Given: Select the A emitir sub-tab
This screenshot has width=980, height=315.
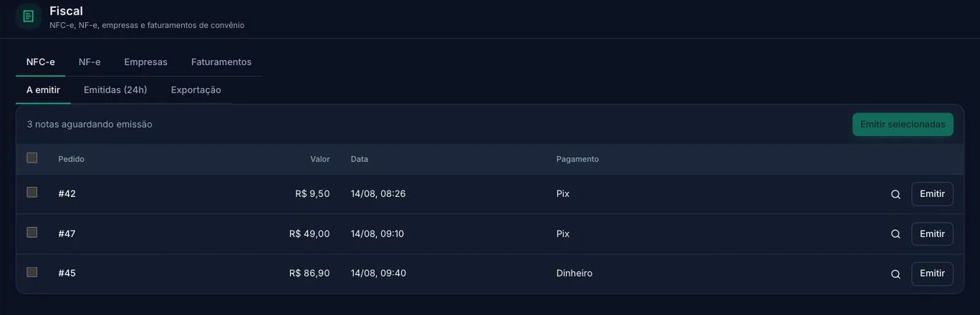Looking at the screenshot, I should coord(43,90).
